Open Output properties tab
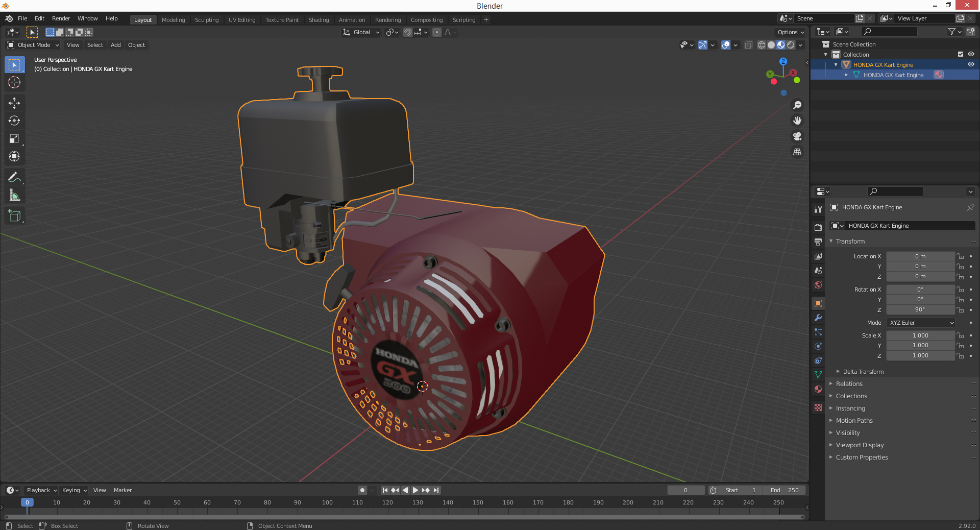The image size is (980, 530). (x=818, y=242)
